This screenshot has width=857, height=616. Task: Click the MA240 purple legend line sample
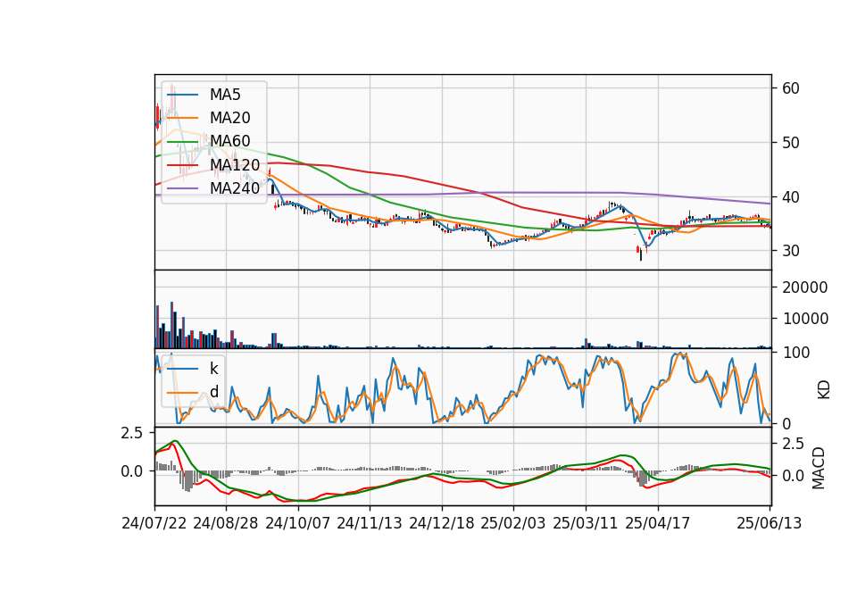(182, 188)
